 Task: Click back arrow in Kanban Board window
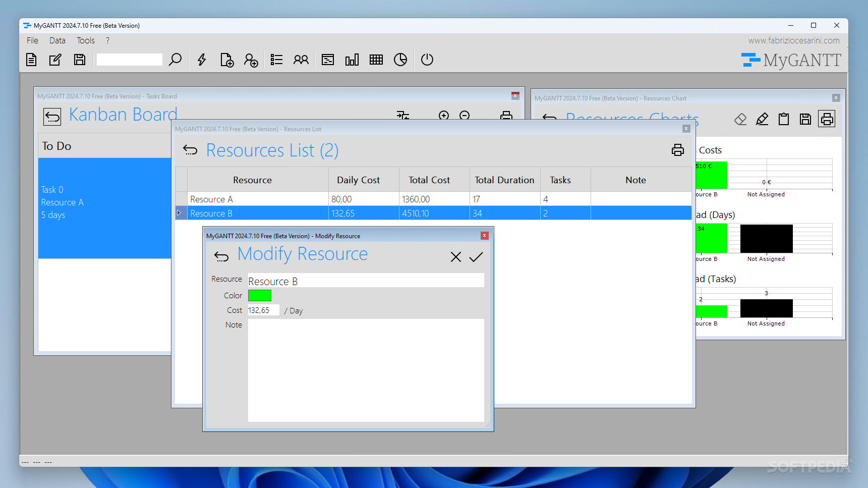coord(52,117)
